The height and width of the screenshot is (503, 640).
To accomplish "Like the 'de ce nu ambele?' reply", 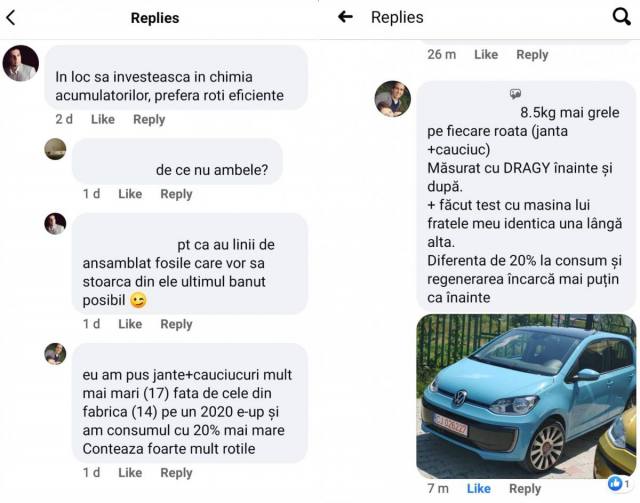I will 130,194.
